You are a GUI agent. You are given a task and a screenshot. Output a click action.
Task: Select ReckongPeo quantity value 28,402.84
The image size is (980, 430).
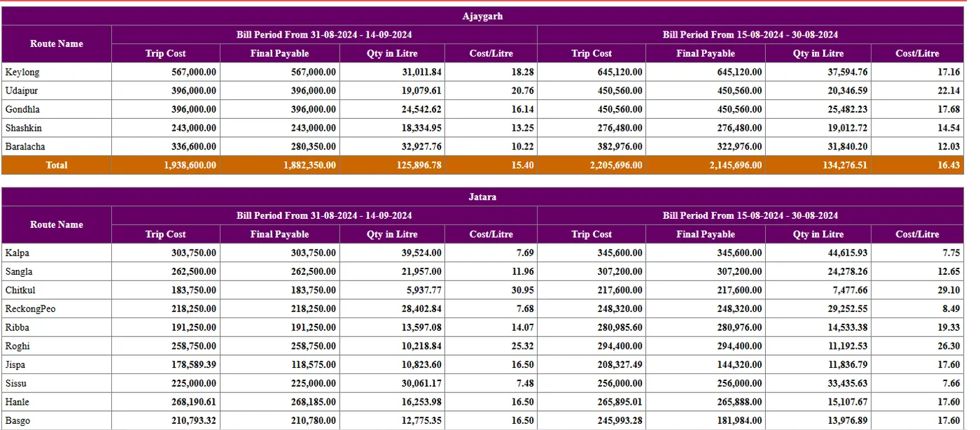422,308
